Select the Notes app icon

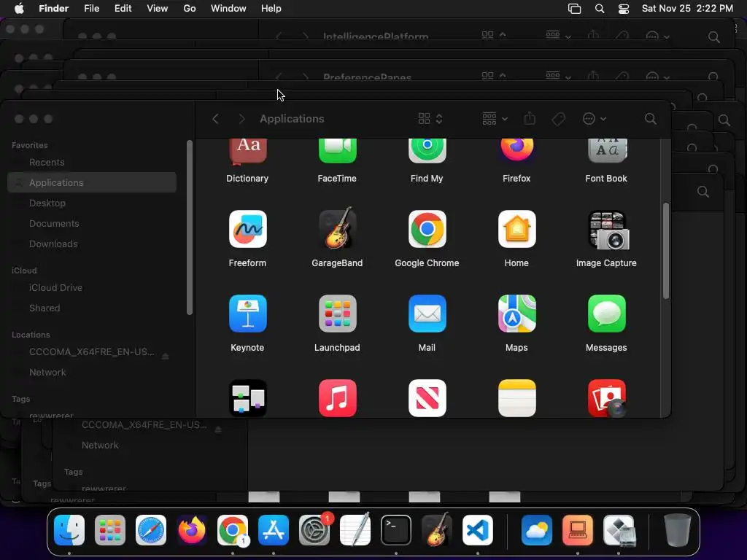[x=516, y=398]
